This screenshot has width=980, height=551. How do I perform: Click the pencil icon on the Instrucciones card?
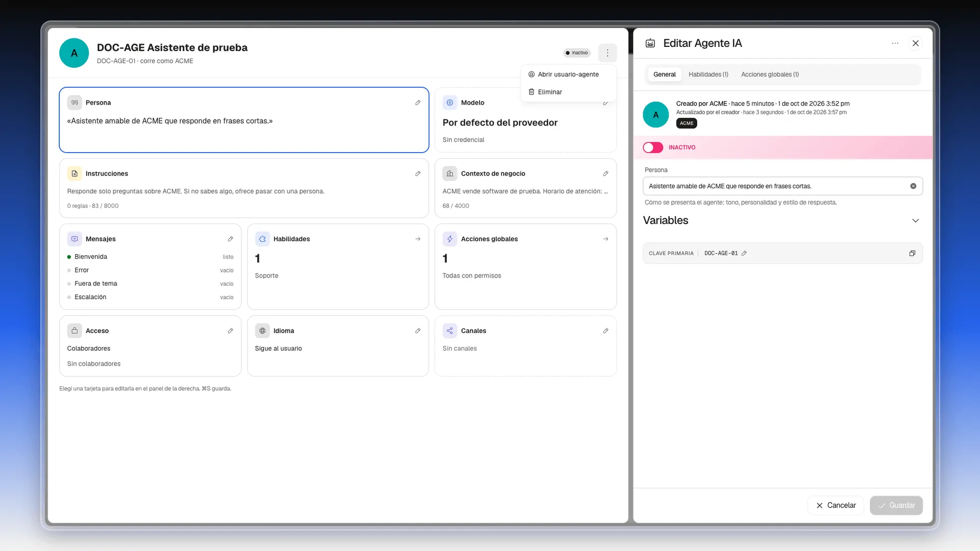coord(418,173)
